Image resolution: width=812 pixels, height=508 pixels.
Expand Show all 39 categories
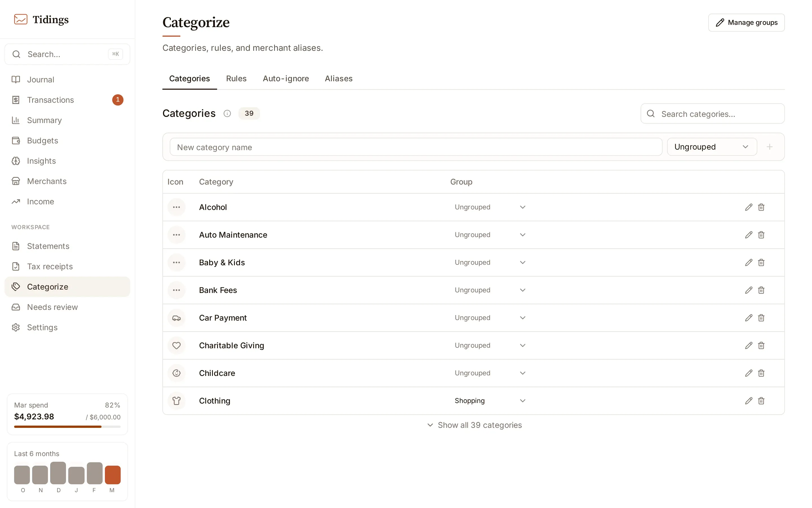coord(474,425)
